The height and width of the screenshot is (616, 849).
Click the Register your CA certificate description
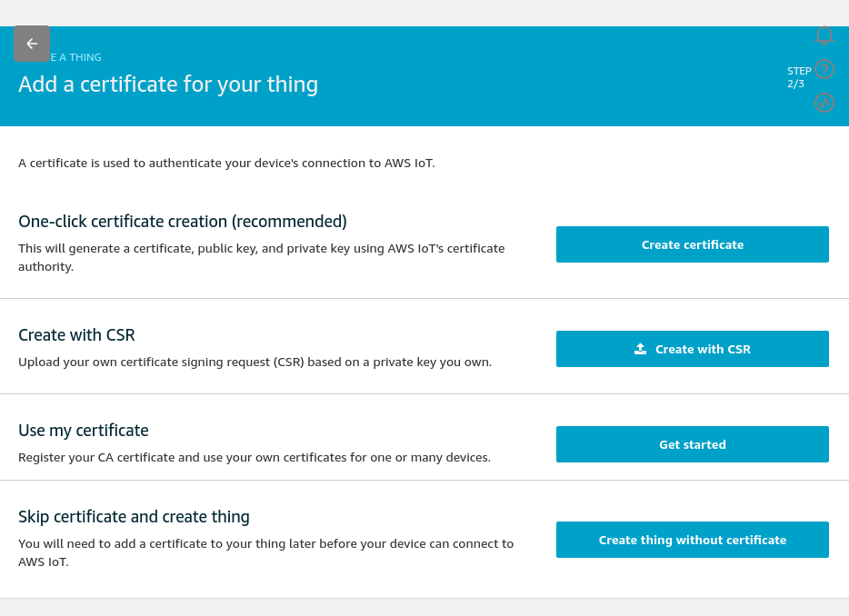coord(255,457)
